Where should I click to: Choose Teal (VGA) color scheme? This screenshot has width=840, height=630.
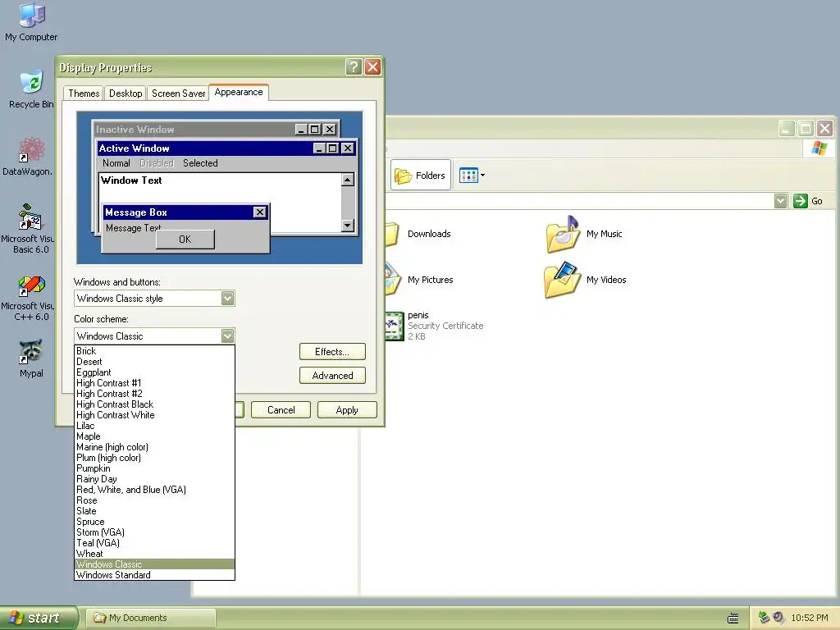point(154,543)
